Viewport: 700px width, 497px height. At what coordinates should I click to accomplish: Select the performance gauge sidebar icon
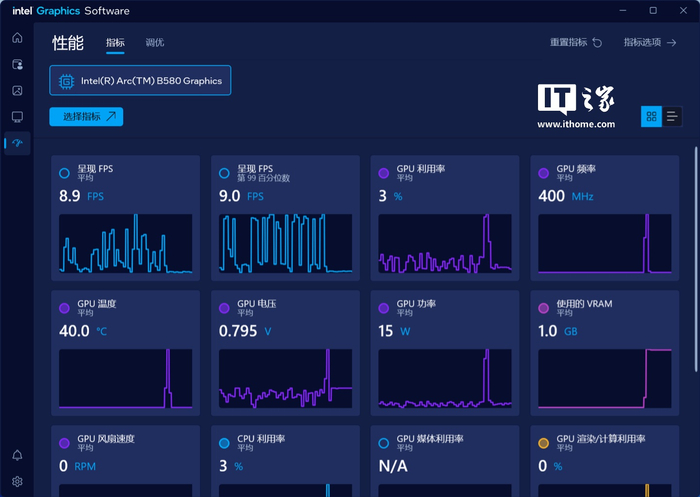[17, 144]
